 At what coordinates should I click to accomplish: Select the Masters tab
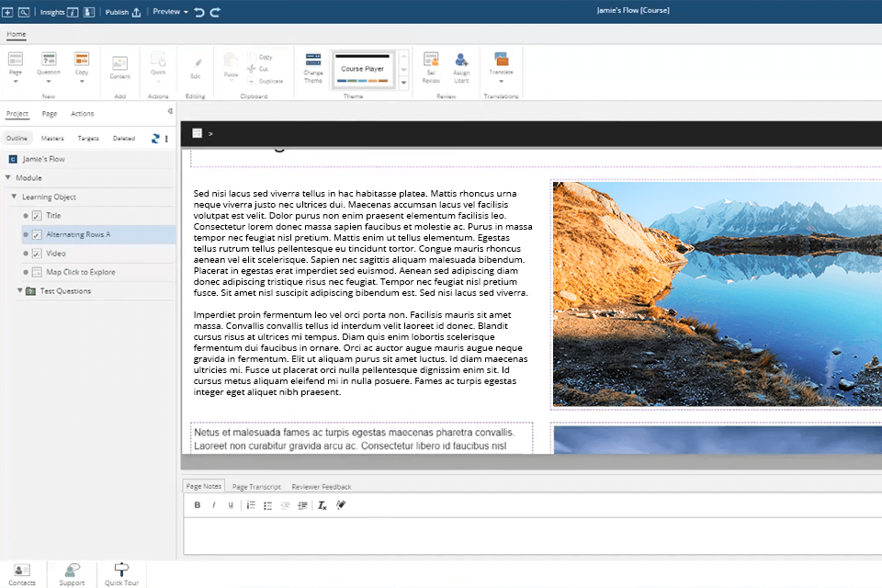[x=52, y=139]
